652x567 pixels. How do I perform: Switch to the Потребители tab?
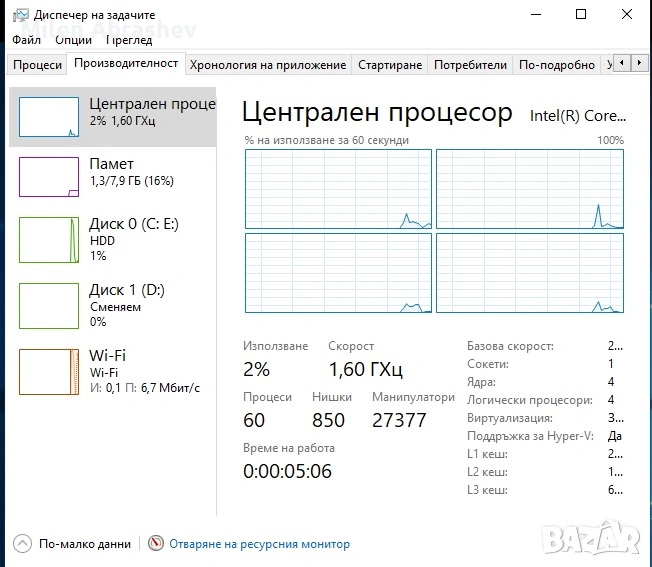click(470, 65)
